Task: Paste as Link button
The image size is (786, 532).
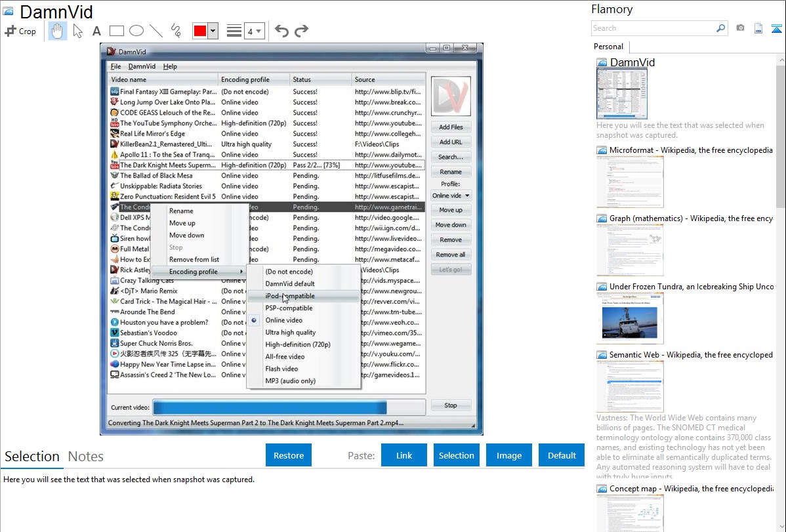Action: (x=404, y=455)
